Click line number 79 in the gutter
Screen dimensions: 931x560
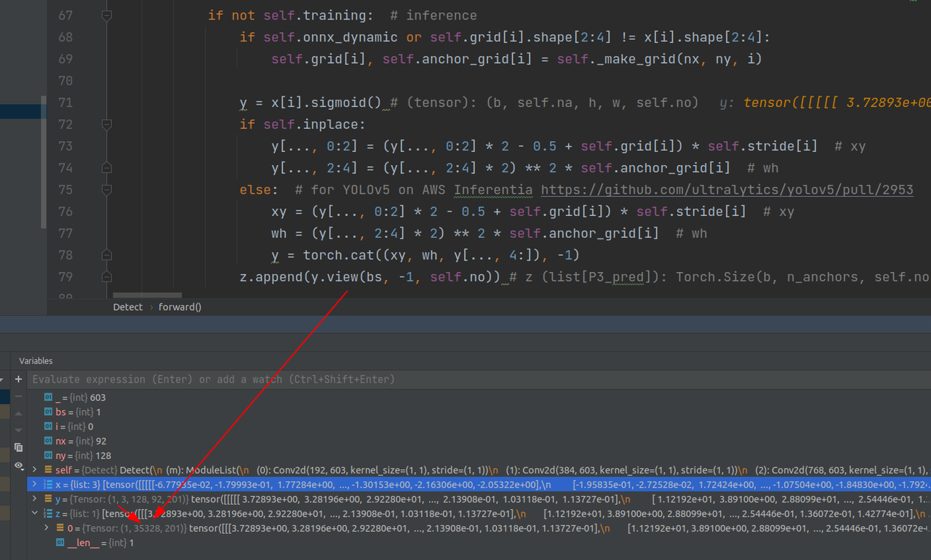65,277
